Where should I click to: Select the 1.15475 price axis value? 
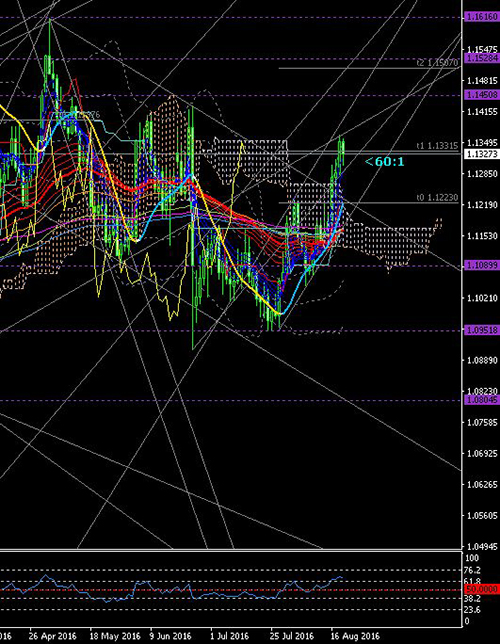[482, 49]
